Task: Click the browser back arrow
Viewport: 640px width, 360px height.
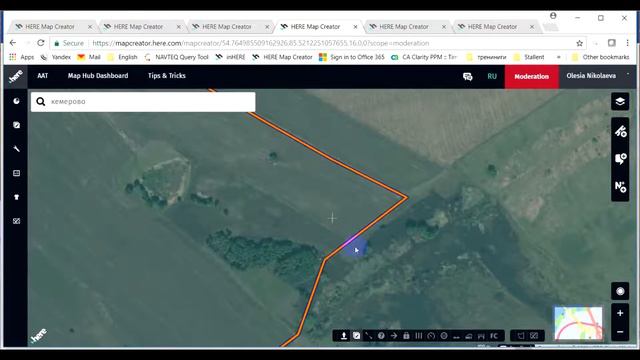Action: [13, 43]
